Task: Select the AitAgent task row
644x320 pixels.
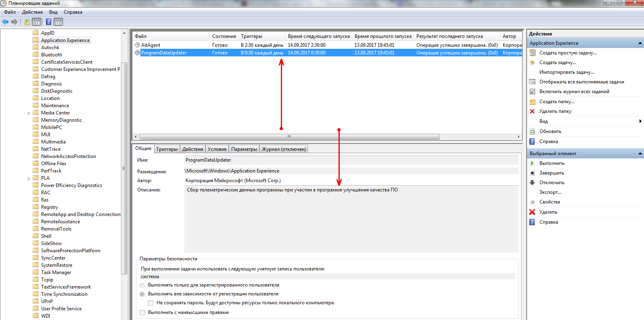Action: (151, 45)
